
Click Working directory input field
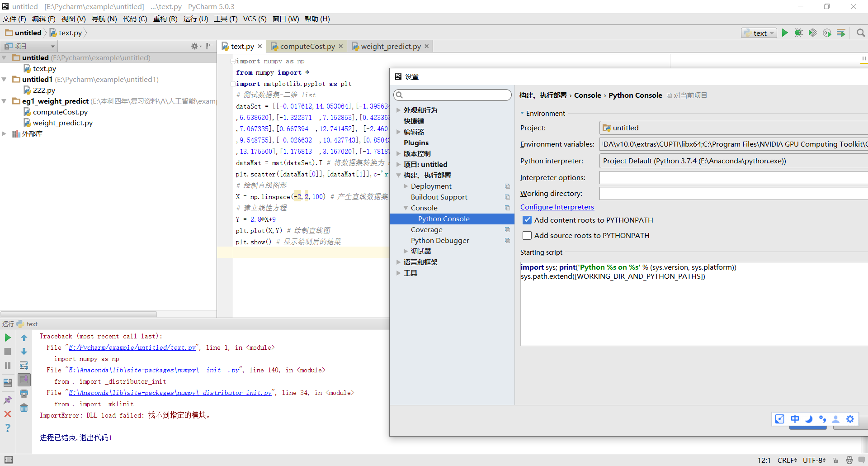[x=733, y=194]
